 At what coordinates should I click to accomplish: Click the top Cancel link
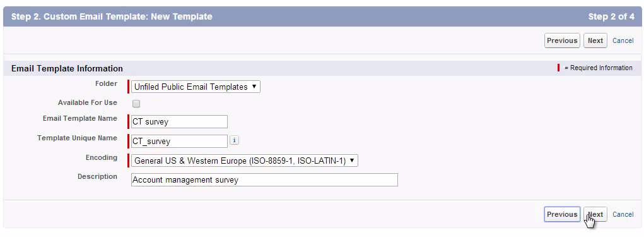coord(623,40)
